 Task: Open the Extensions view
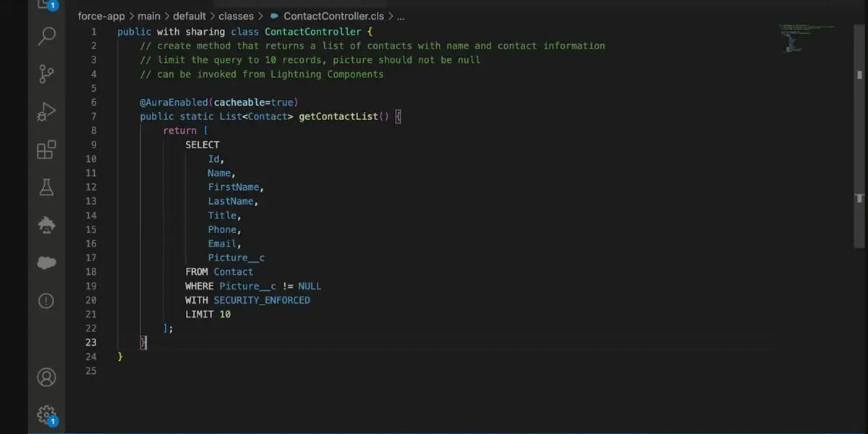(46, 150)
